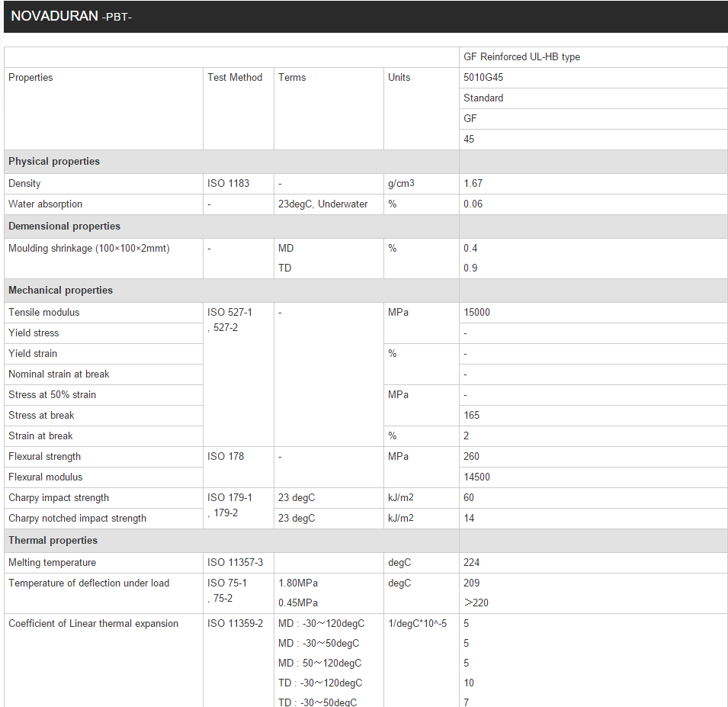Select the 'g/cm3' units cell
Screen dimensions: 728x707
(421, 184)
